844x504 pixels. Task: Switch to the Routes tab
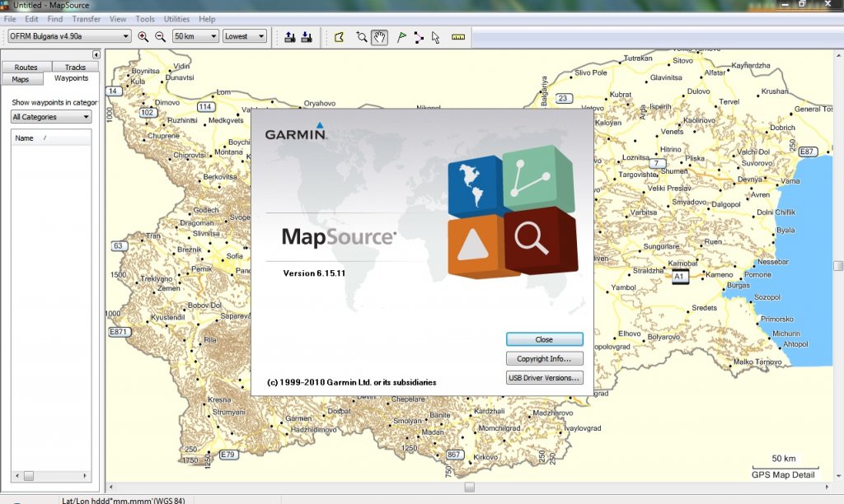click(x=26, y=68)
